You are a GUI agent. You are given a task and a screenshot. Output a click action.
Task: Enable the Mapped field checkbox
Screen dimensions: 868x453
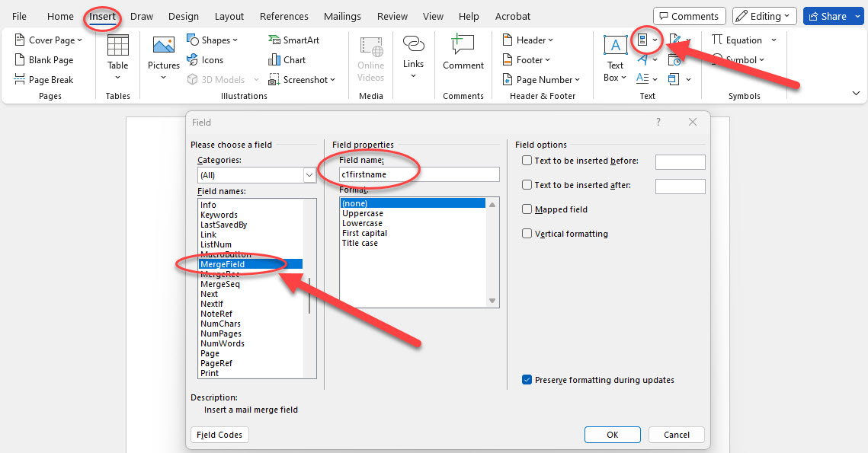[x=527, y=209]
